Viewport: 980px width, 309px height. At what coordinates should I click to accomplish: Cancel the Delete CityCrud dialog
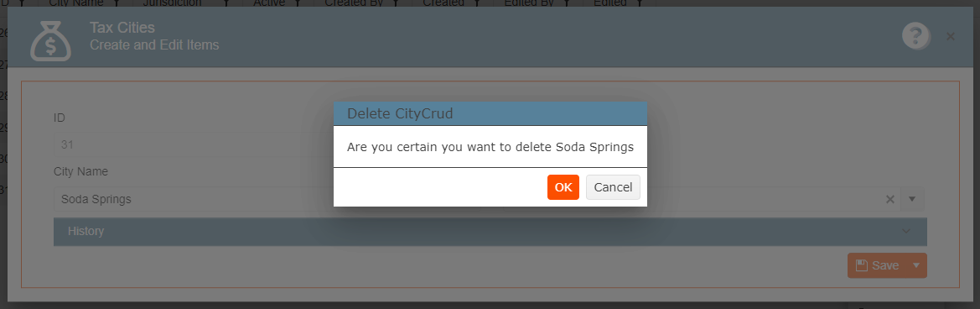click(x=613, y=187)
